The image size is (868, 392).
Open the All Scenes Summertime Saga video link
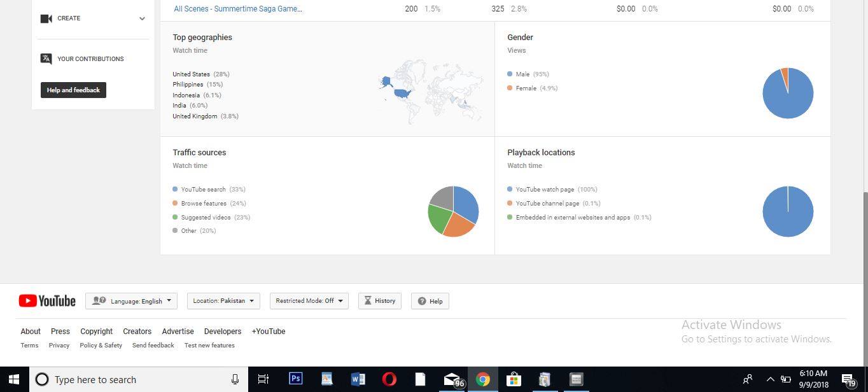click(238, 9)
